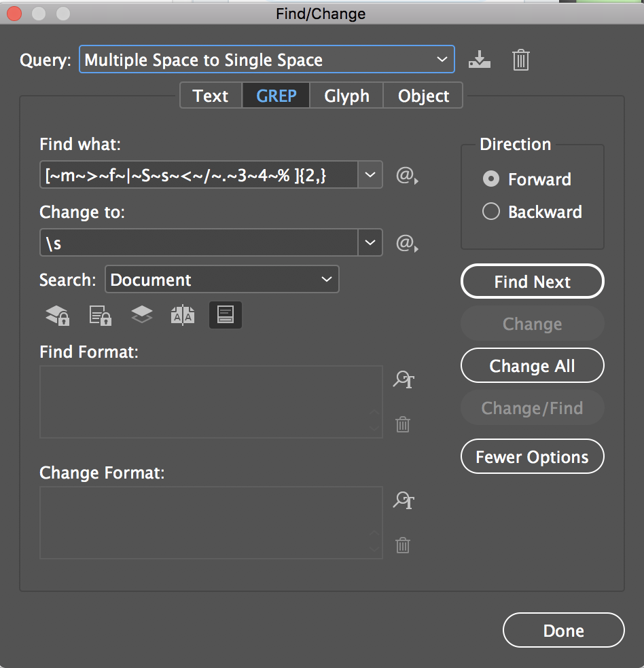The height and width of the screenshot is (668, 644).
Task: Specify attributes for Find Format
Action: point(403,380)
